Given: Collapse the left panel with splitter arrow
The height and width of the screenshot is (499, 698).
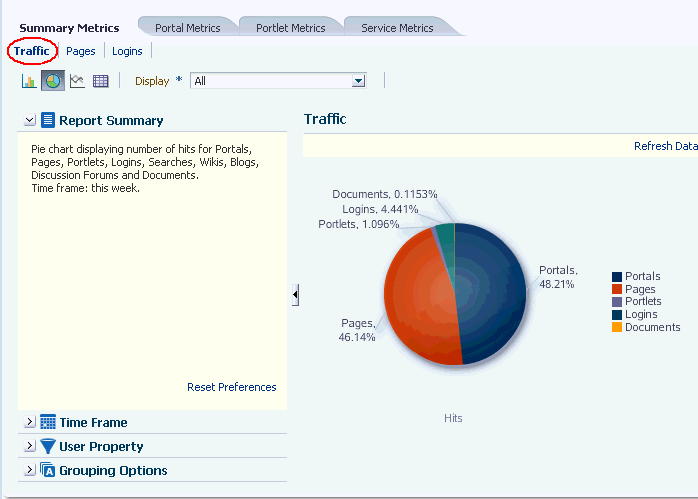Looking at the screenshot, I should coord(295,295).
